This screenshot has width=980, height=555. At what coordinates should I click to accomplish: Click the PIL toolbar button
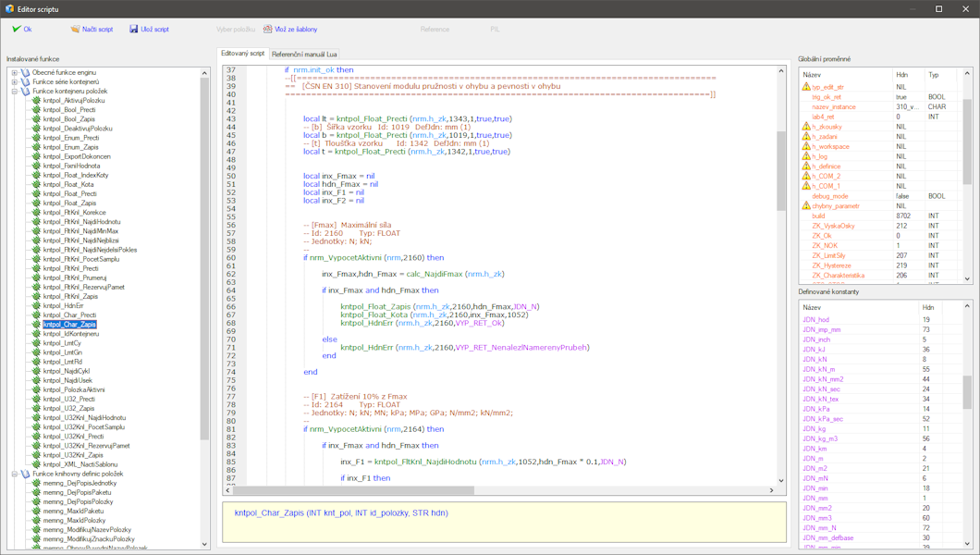[495, 30]
